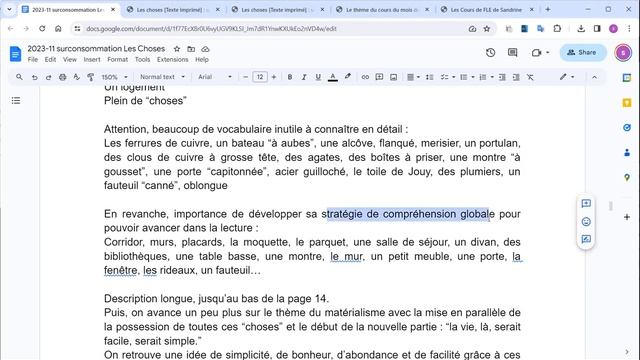
Task: Increase the paragraph indent
Action: pos(516,77)
